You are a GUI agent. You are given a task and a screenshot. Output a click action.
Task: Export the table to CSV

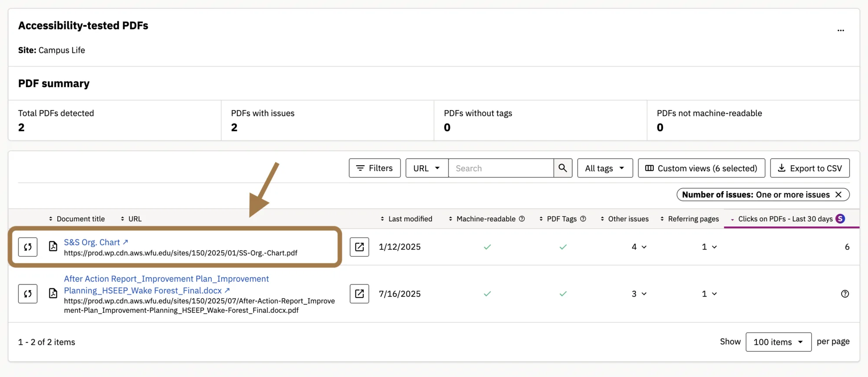[x=810, y=168]
